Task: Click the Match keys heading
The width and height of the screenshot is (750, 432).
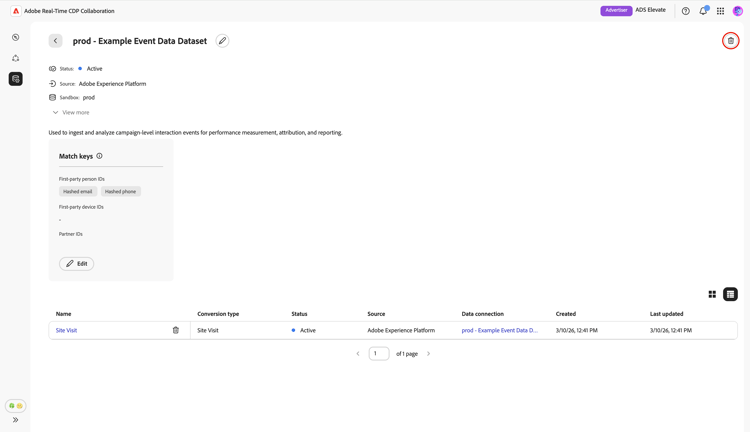Action: [76, 156]
